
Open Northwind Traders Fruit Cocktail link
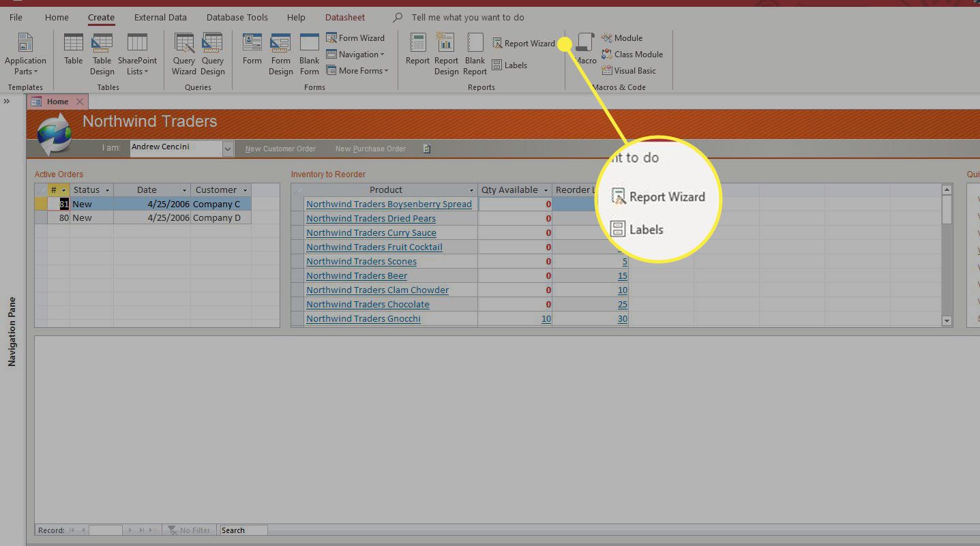click(x=374, y=247)
